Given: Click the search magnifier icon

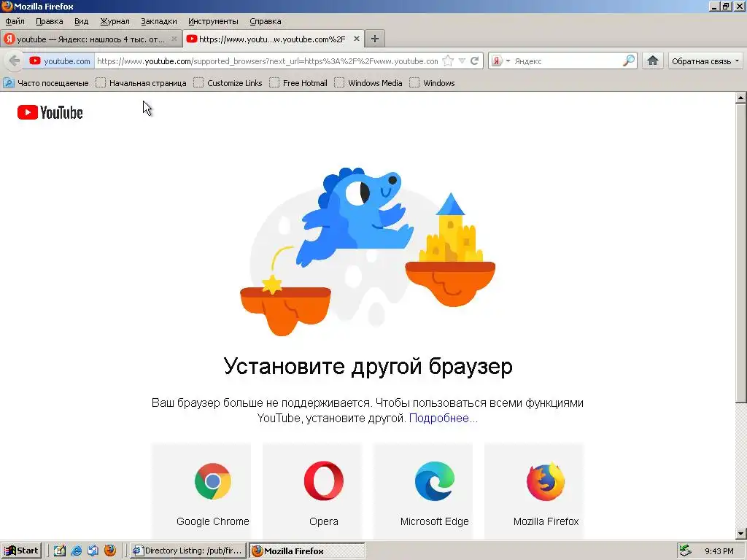Looking at the screenshot, I should 629,61.
